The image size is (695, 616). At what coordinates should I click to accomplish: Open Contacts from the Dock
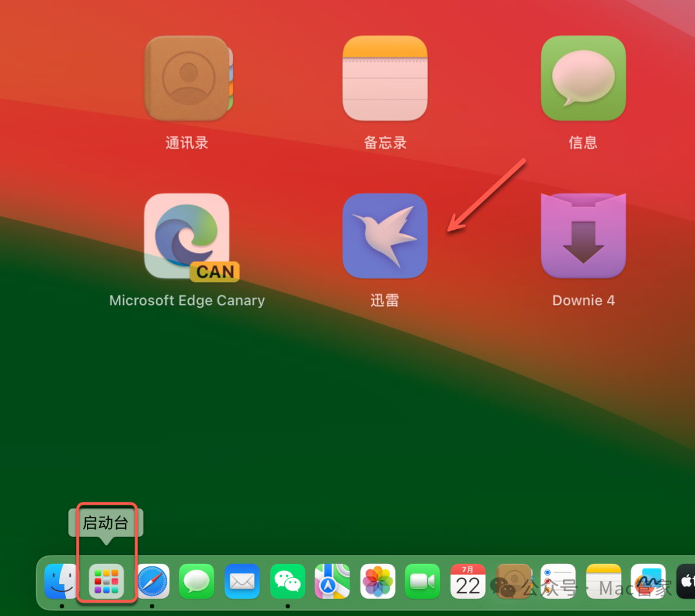pyautogui.click(x=514, y=581)
